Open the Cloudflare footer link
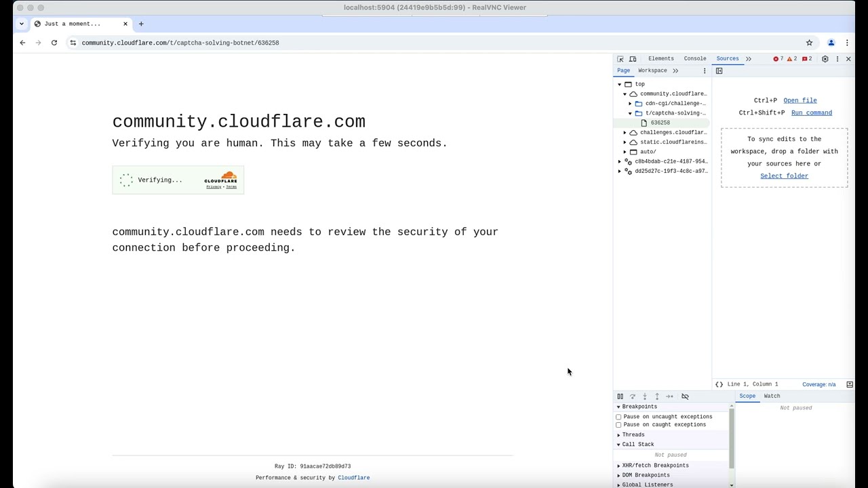This screenshot has height=488, width=868. (x=354, y=478)
